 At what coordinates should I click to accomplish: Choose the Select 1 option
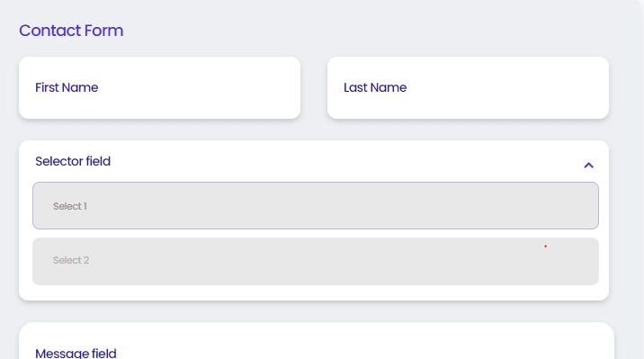point(316,206)
